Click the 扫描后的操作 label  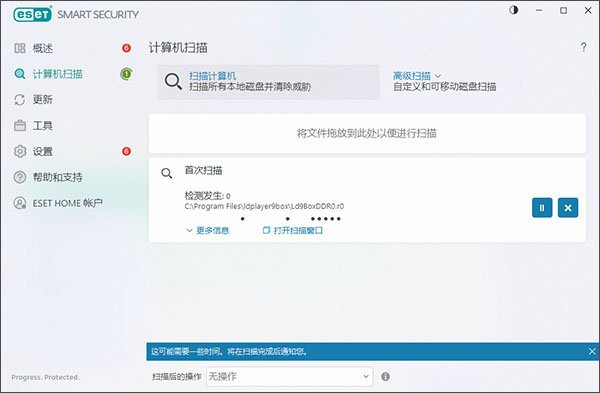[x=176, y=377]
